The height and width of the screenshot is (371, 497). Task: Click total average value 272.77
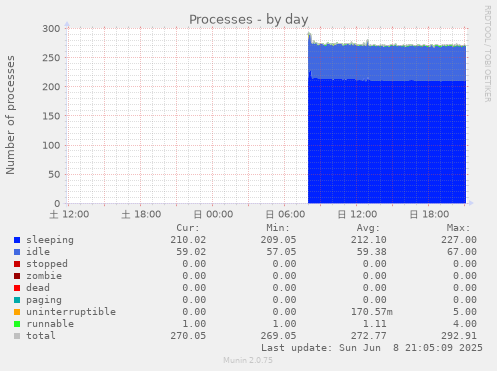pos(368,336)
